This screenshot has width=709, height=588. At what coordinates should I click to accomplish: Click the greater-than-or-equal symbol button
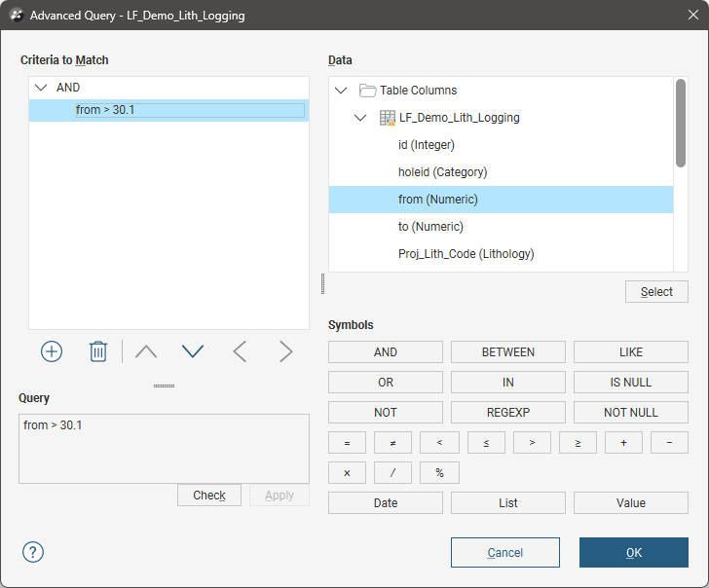coord(578,443)
